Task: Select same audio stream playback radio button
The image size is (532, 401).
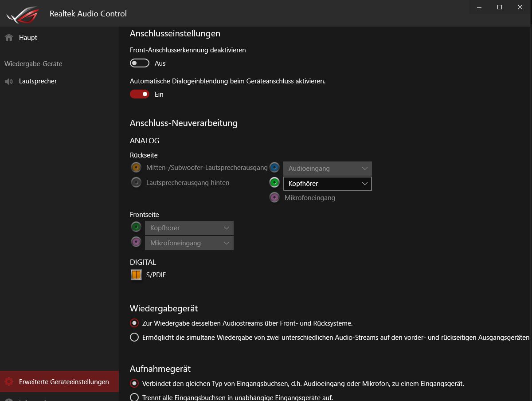Action: [x=134, y=323]
